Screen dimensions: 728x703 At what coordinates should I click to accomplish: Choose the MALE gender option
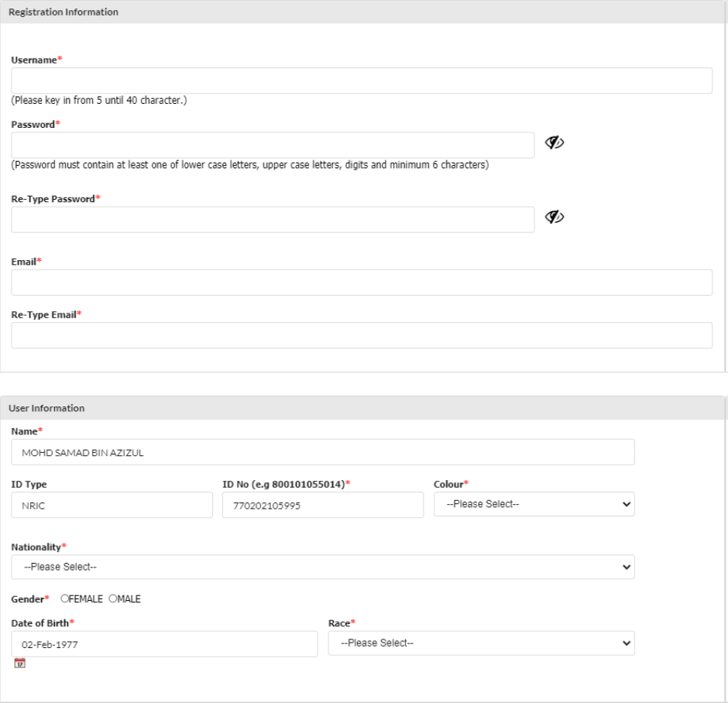point(112,598)
